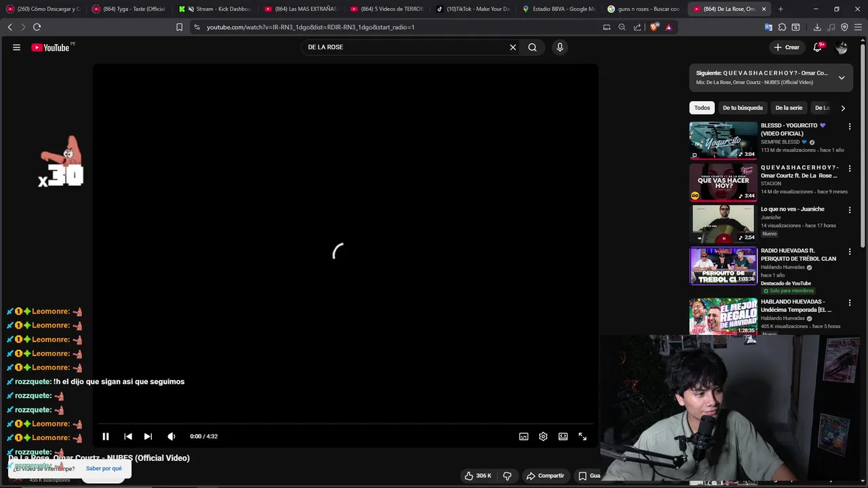The width and height of the screenshot is (868, 488).
Task: Toggle theater mode on the player
Action: [x=563, y=436]
